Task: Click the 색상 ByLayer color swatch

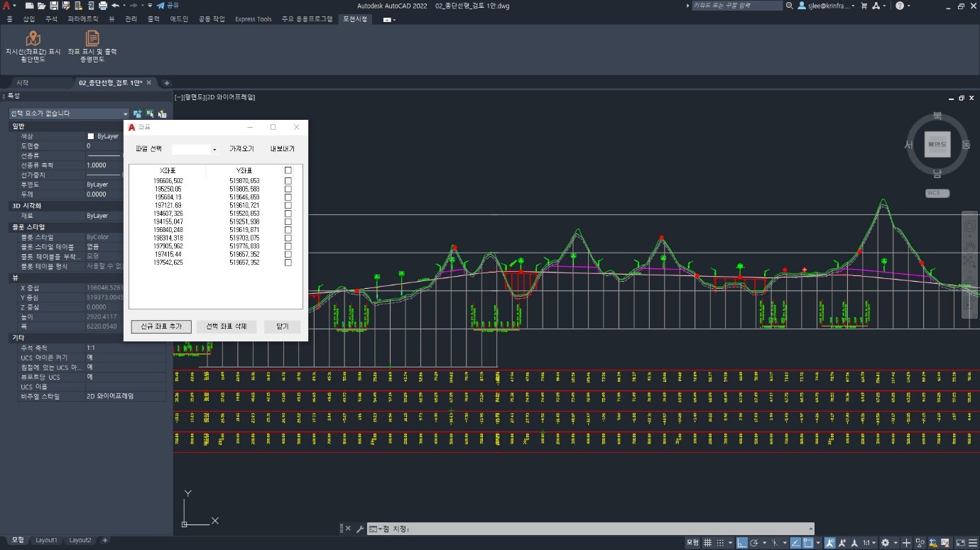Action: (x=90, y=136)
